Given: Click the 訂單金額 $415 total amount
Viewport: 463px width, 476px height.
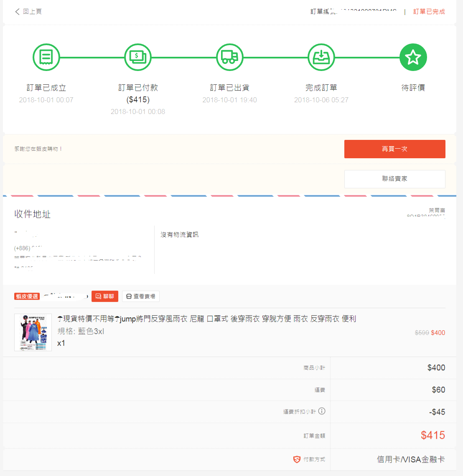Looking at the screenshot, I should tap(432, 435).
